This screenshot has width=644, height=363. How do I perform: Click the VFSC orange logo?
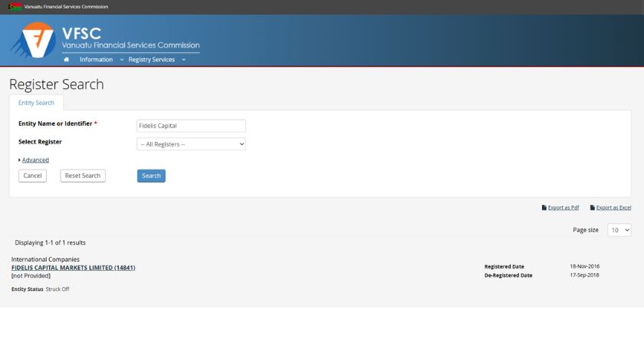36,40
